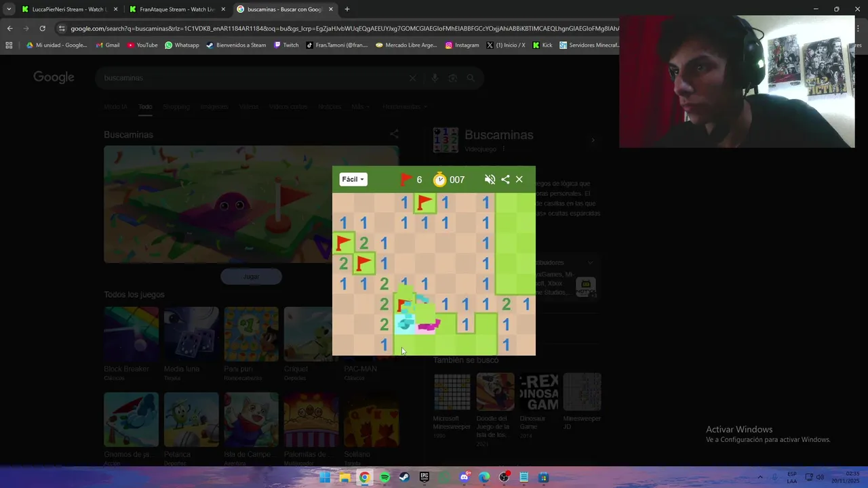The width and height of the screenshot is (868, 488).
Task: Open the Instagram bookmark
Action: [462, 45]
